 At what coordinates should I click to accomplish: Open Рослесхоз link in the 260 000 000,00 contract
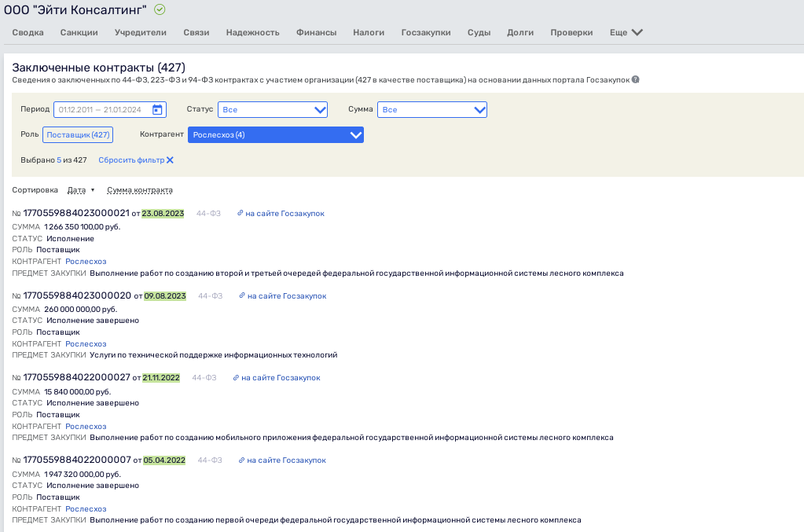tap(86, 344)
